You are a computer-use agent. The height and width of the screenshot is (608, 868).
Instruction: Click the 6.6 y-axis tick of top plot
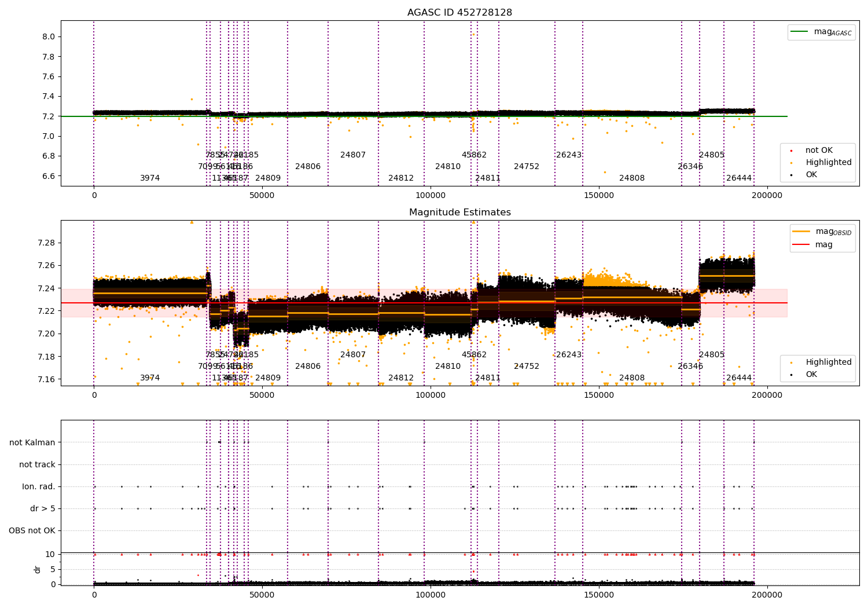point(48,176)
